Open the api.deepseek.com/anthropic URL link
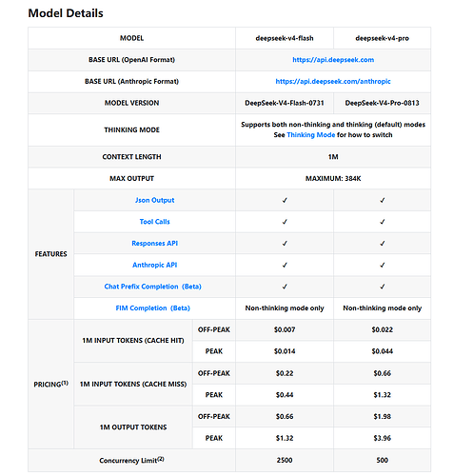This screenshot has height=476, width=473. pyautogui.click(x=333, y=81)
